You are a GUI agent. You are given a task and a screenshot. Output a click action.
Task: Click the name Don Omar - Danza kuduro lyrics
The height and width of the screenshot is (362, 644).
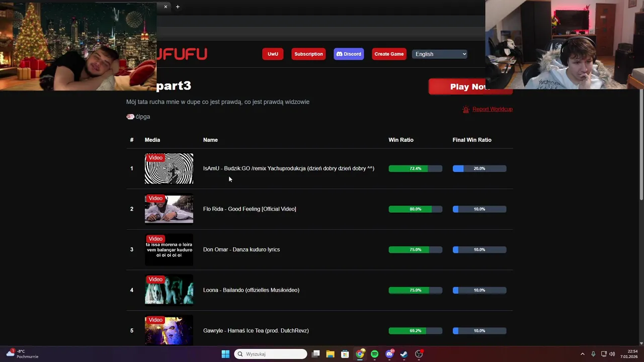point(242,249)
